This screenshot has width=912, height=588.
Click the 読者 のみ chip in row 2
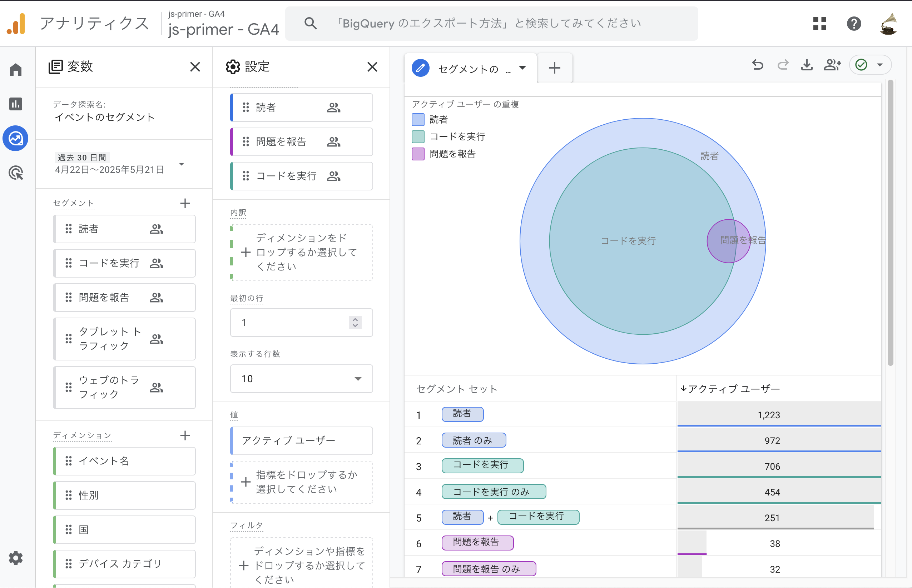(474, 440)
